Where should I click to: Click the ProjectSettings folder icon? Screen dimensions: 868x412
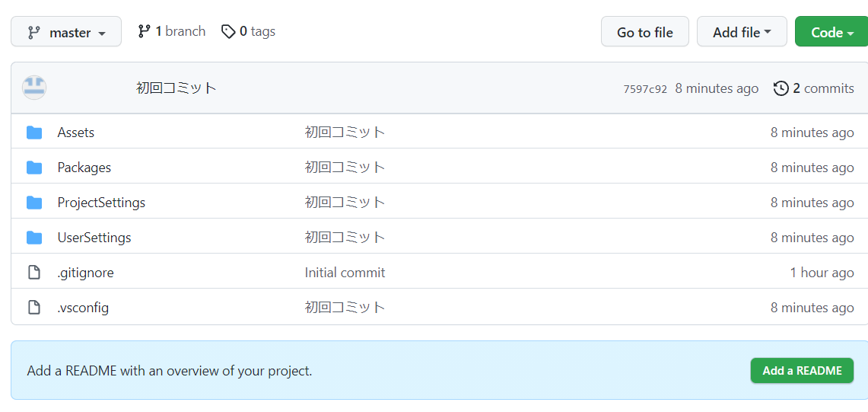34,203
